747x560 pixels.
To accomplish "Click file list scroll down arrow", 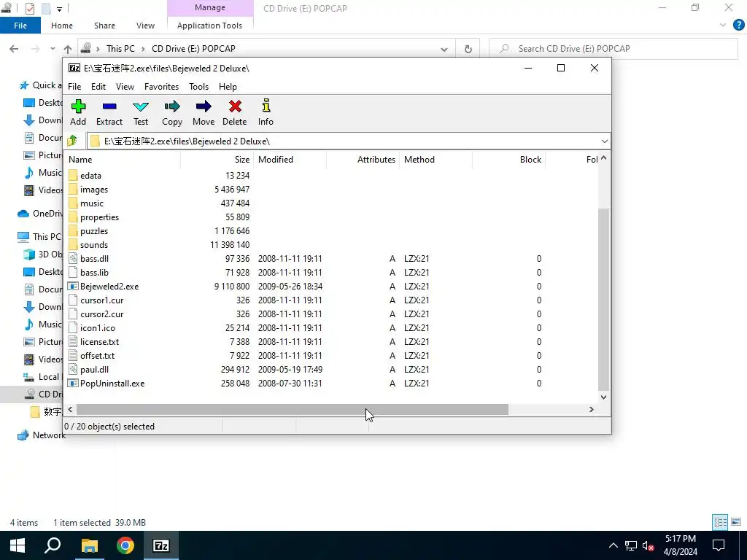I will click(603, 397).
